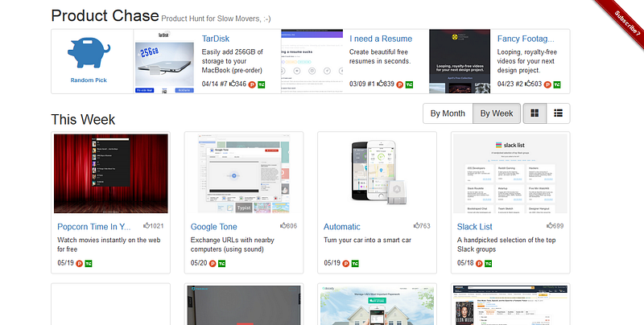Click TechCrunch icon under Slack List
Viewport: 644px width, 325px height.
pyautogui.click(x=489, y=263)
